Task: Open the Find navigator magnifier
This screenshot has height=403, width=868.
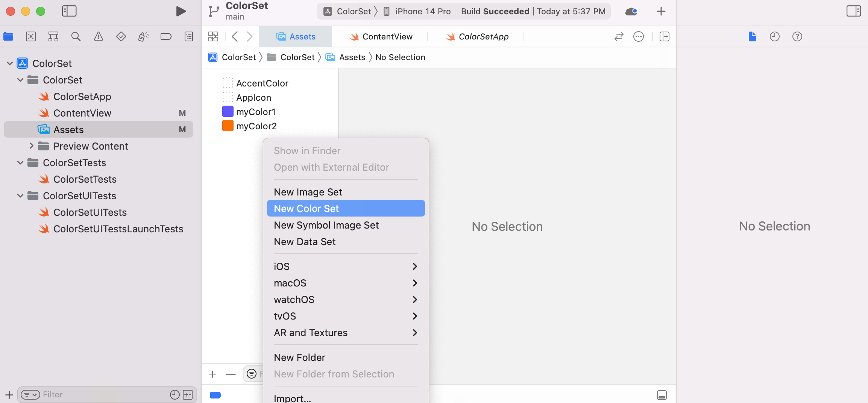Action: pos(76,36)
